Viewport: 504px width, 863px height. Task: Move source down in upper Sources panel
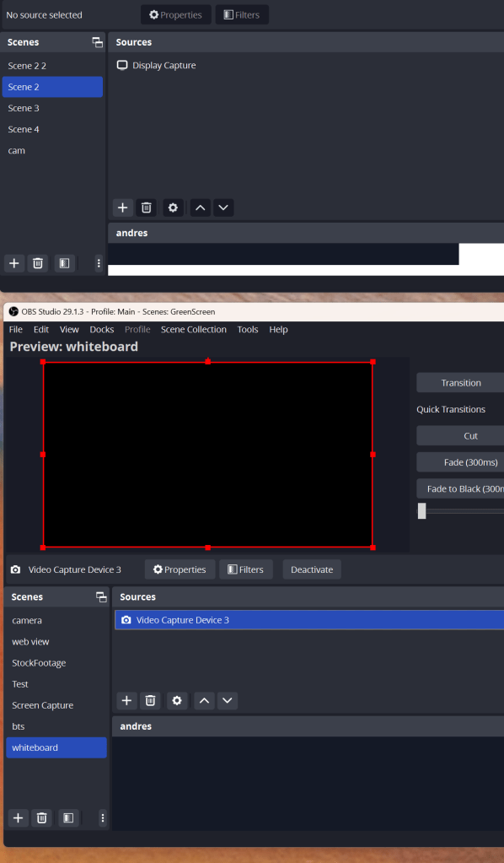click(x=223, y=208)
